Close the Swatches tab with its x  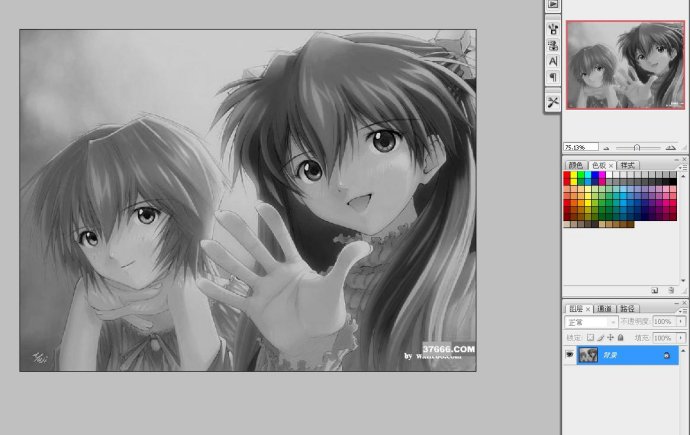[611, 166]
